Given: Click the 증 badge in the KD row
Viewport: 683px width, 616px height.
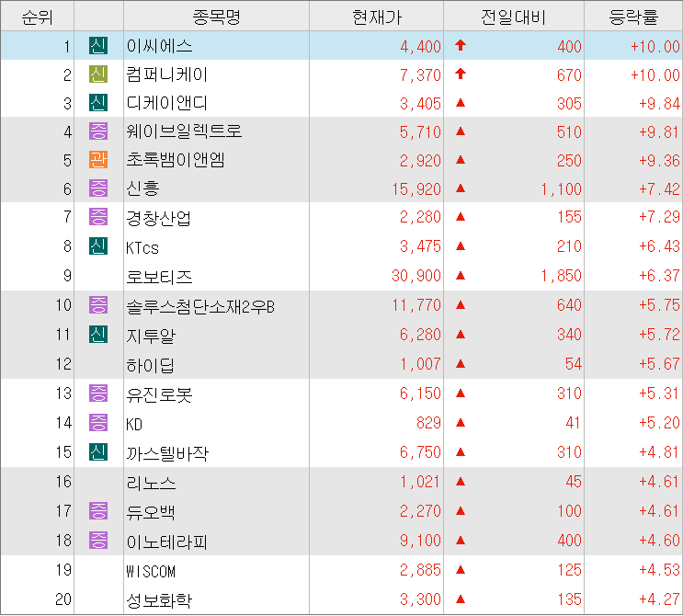Looking at the screenshot, I should tap(98, 423).
